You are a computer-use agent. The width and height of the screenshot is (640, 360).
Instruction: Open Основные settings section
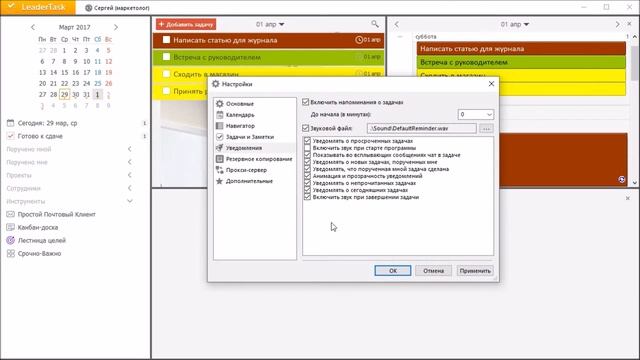click(x=240, y=104)
